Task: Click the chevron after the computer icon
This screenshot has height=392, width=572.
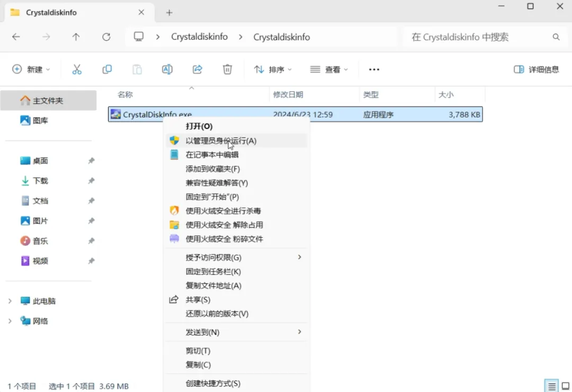Action: (x=158, y=37)
